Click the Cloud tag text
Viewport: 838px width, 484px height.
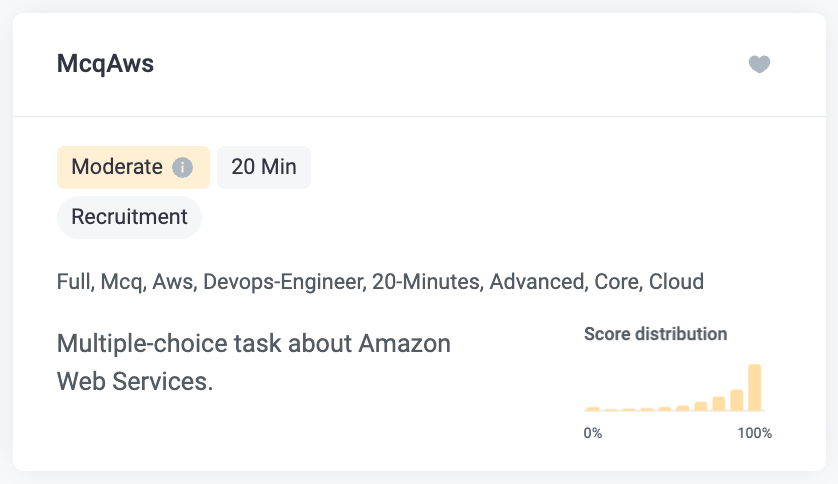(x=676, y=282)
